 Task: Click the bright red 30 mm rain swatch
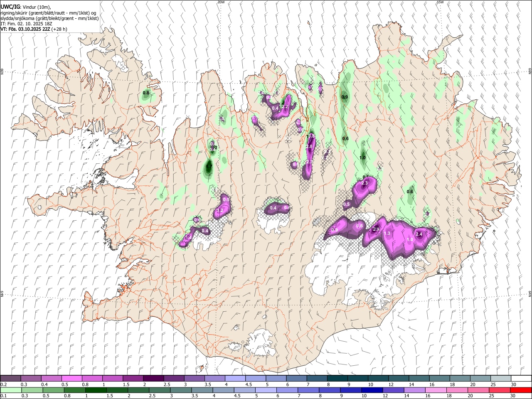coord(521,390)
